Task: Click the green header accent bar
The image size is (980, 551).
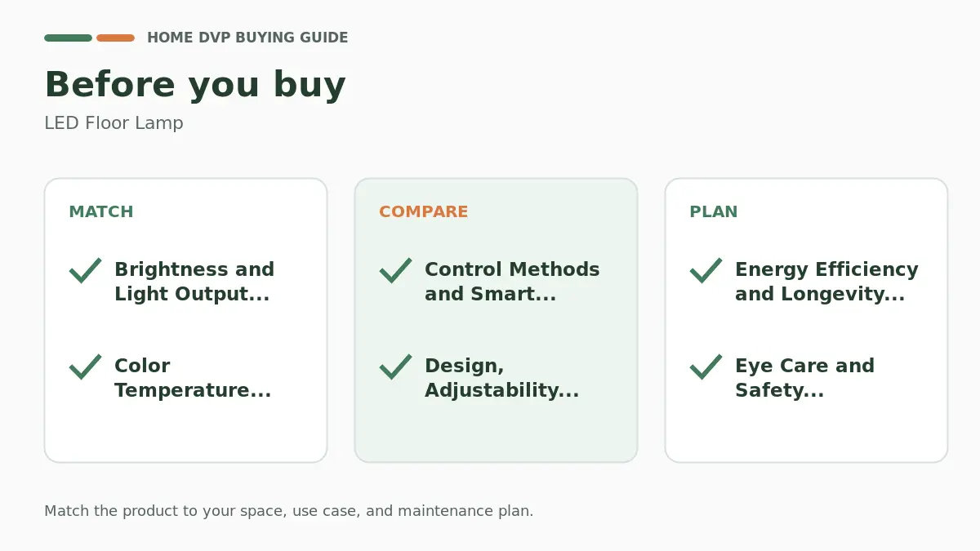Action: (x=68, y=38)
